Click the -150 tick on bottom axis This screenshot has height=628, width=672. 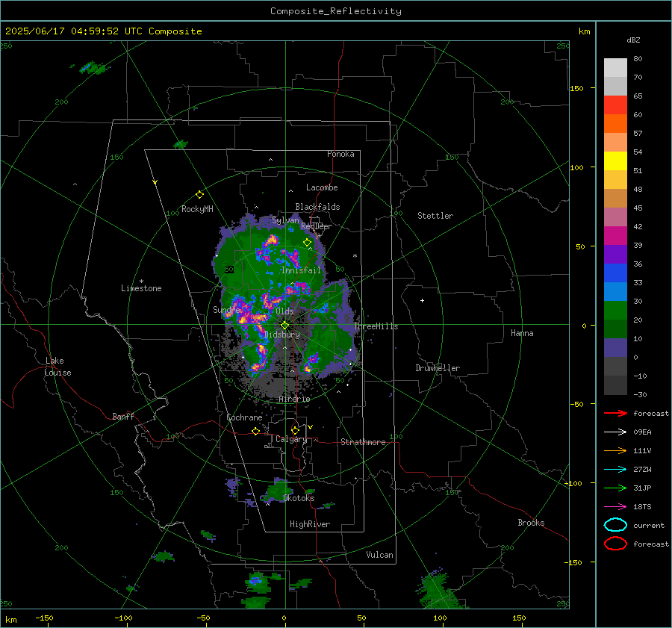(44, 618)
